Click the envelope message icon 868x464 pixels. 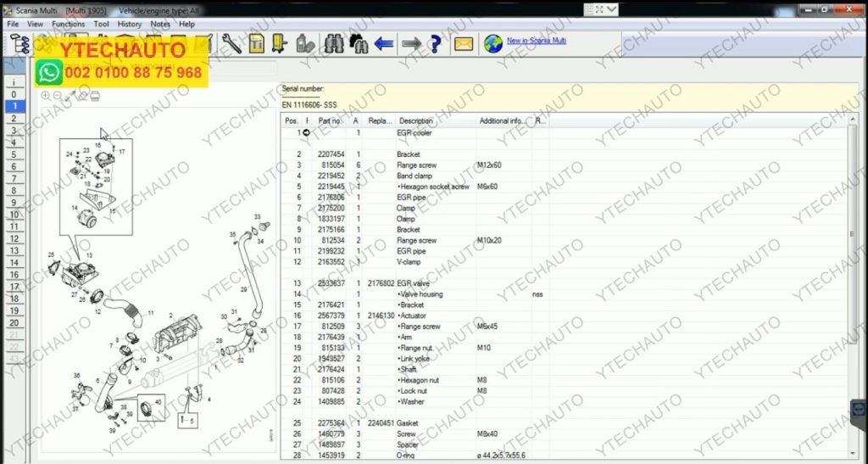pos(463,44)
